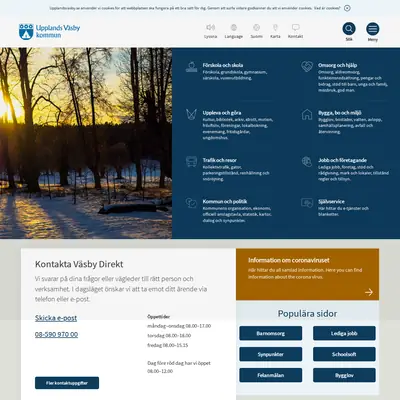Click the Uppleva och göra icon
The height and width of the screenshot is (400, 400).
point(191,114)
